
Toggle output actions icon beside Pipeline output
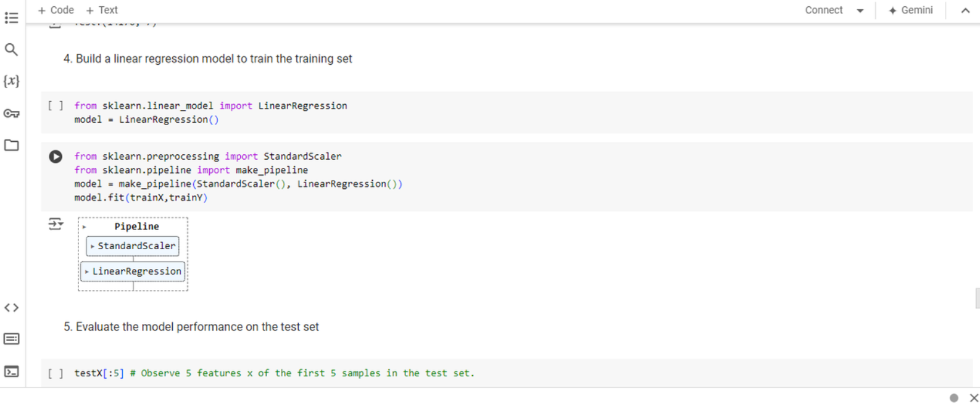pyautogui.click(x=56, y=224)
